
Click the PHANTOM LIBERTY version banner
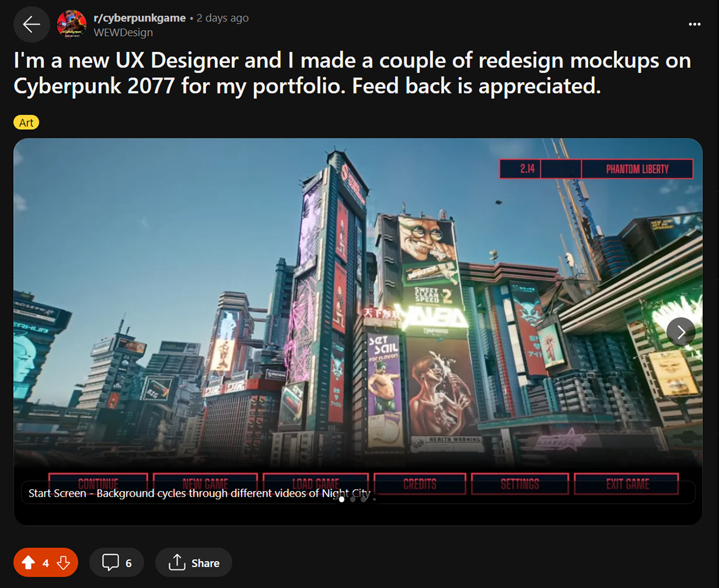(x=637, y=169)
